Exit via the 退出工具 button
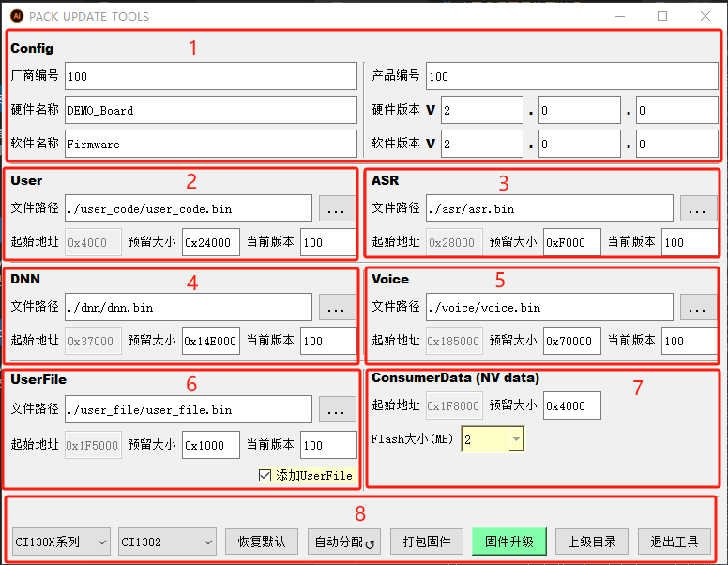728x565 pixels. (674, 542)
